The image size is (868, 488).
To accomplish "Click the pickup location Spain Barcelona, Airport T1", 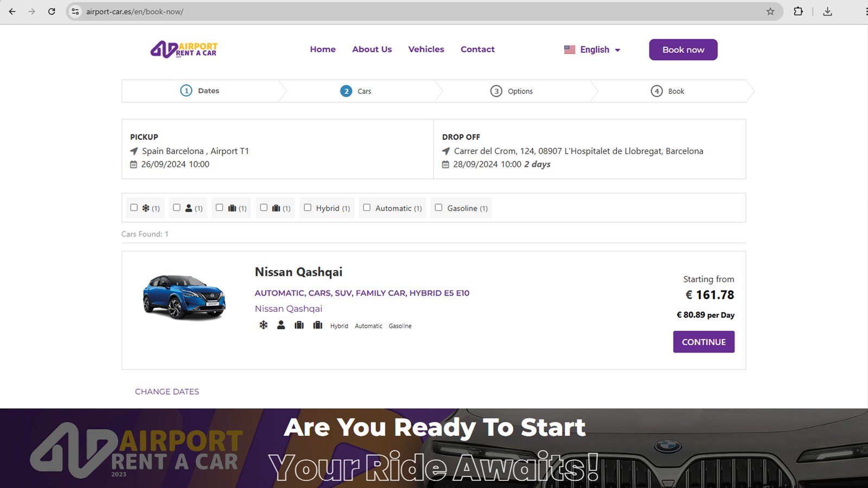I will 195,151.
